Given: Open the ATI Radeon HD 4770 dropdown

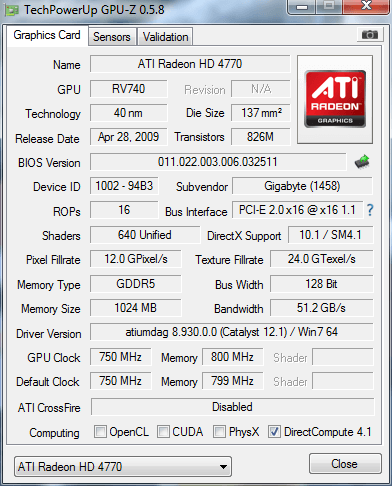Looking at the screenshot, I should point(123,466).
